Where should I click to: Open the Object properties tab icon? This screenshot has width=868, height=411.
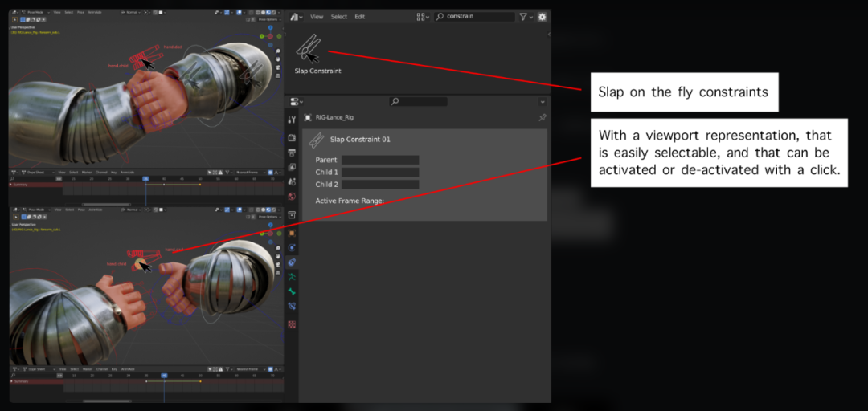point(292,233)
